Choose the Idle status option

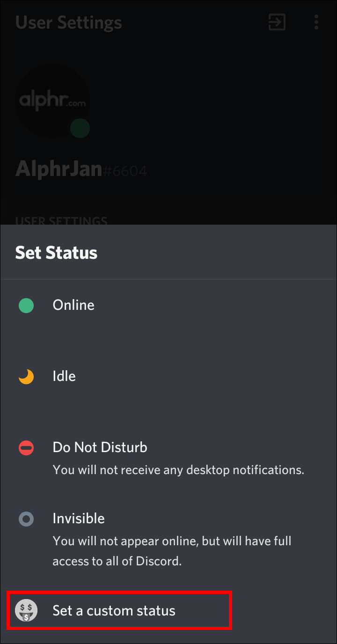tap(64, 376)
